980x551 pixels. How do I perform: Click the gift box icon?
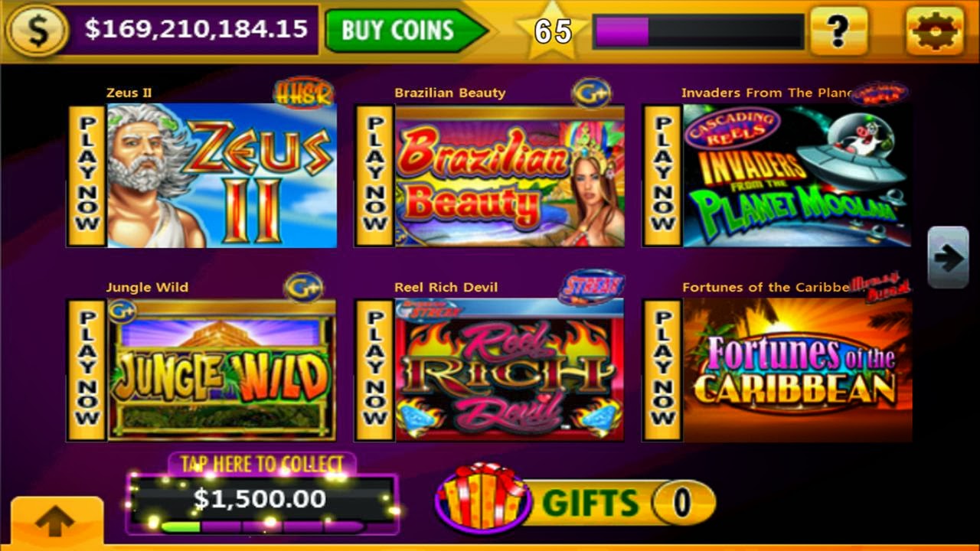(x=483, y=497)
